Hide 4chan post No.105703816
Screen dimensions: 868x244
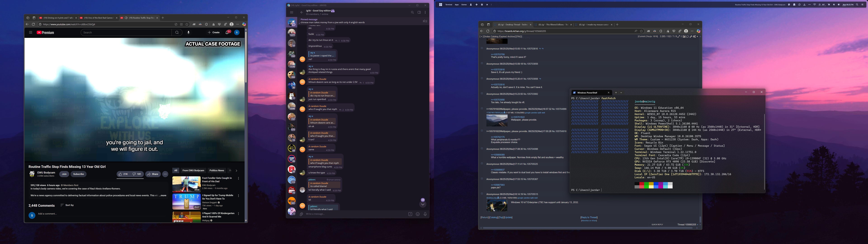482,48
